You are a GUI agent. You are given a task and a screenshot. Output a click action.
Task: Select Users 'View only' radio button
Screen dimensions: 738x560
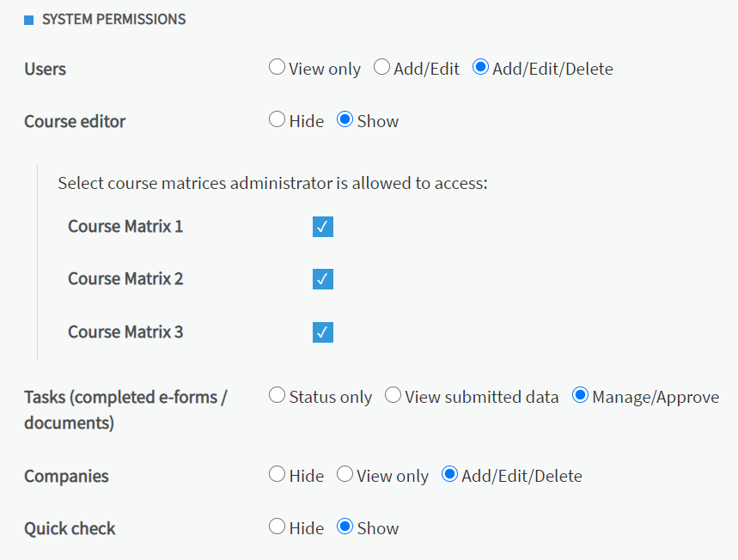pyautogui.click(x=277, y=67)
